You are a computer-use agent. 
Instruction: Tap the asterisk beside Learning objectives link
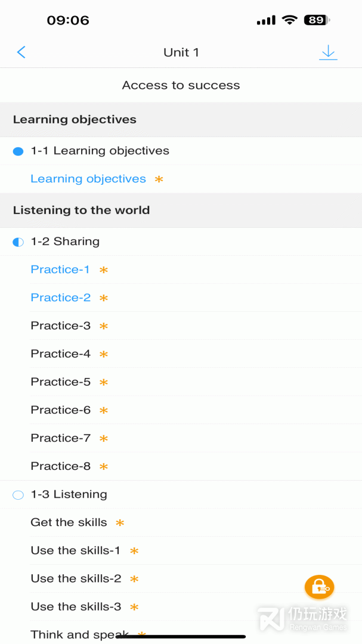point(159,179)
